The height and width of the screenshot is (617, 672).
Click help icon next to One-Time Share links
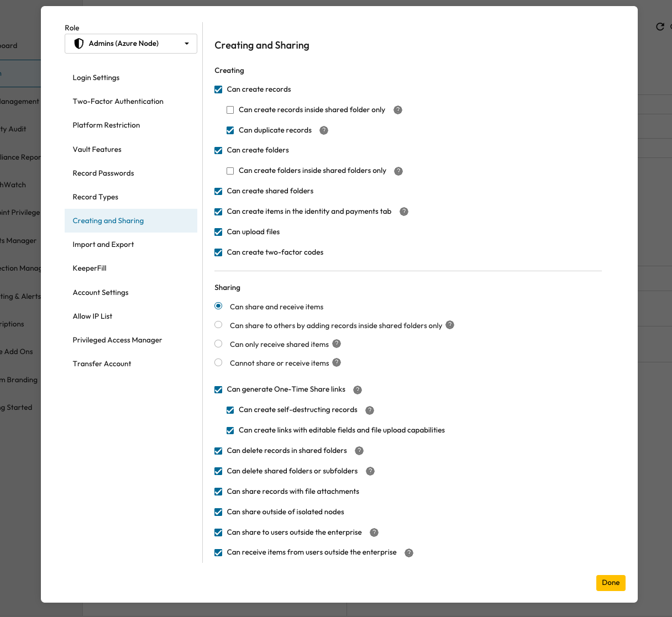358,390
